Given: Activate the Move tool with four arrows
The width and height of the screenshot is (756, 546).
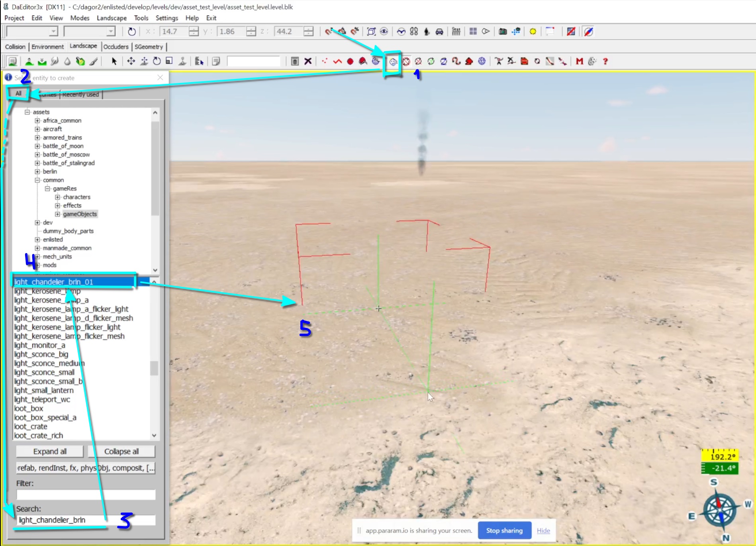Looking at the screenshot, I should [131, 61].
